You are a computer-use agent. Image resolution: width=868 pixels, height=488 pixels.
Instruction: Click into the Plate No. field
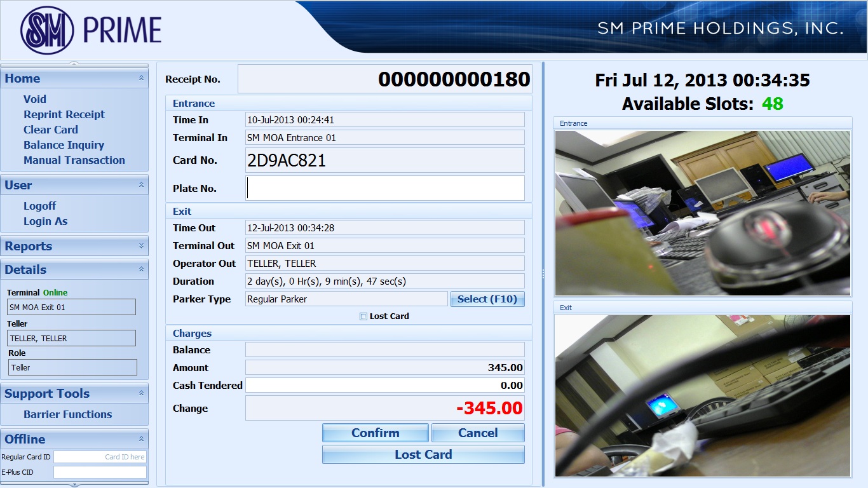(x=384, y=188)
